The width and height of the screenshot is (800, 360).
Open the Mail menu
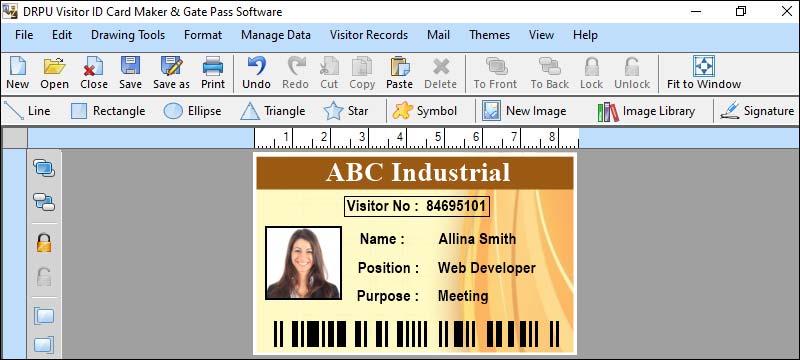click(439, 35)
